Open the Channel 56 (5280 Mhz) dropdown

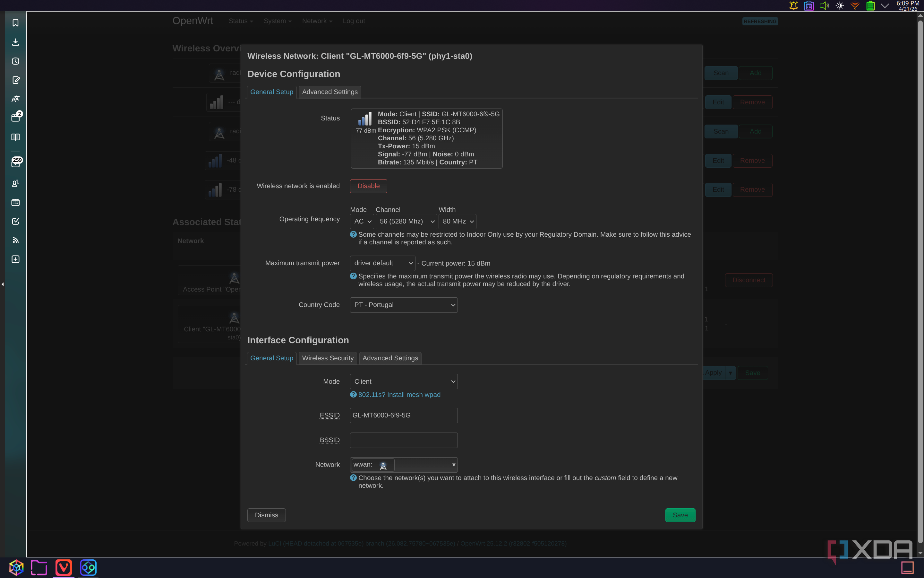(406, 221)
